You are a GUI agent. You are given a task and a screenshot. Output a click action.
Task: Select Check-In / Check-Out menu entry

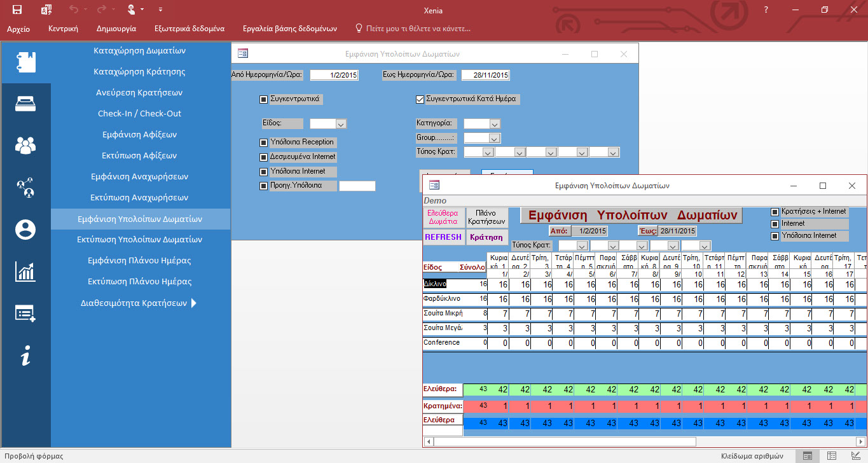pyautogui.click(x=139, y=114)
